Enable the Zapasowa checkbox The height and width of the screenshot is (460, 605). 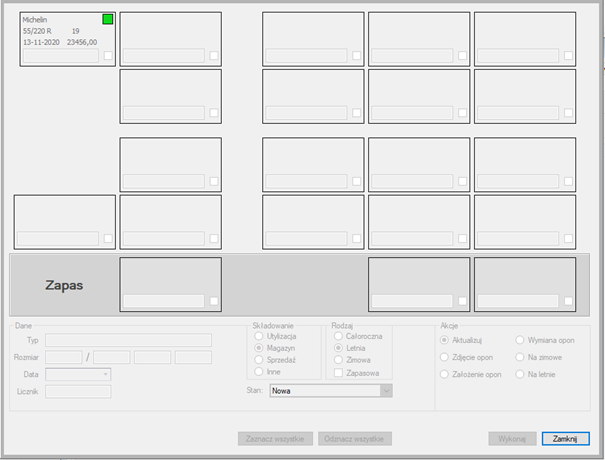338,373
